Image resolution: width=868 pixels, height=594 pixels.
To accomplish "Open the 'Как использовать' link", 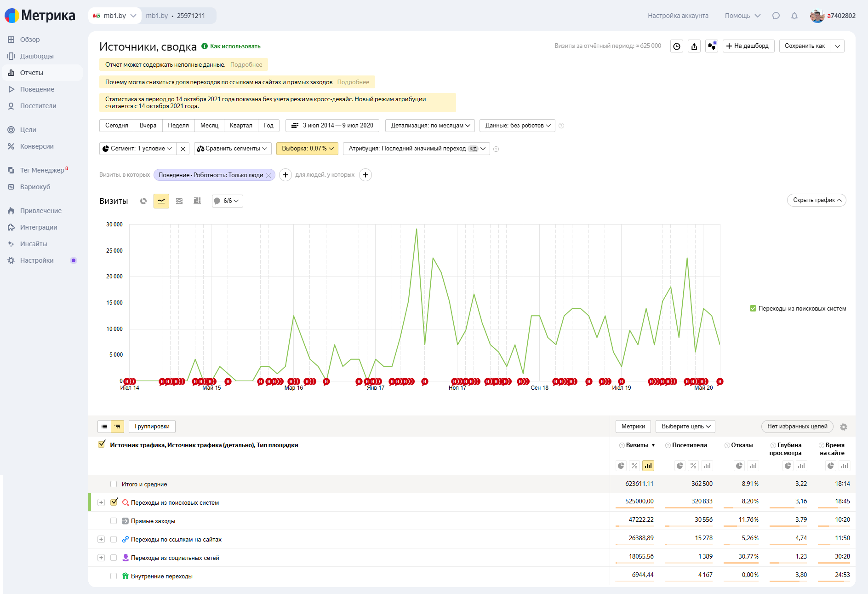I will [x=235, y=46].
